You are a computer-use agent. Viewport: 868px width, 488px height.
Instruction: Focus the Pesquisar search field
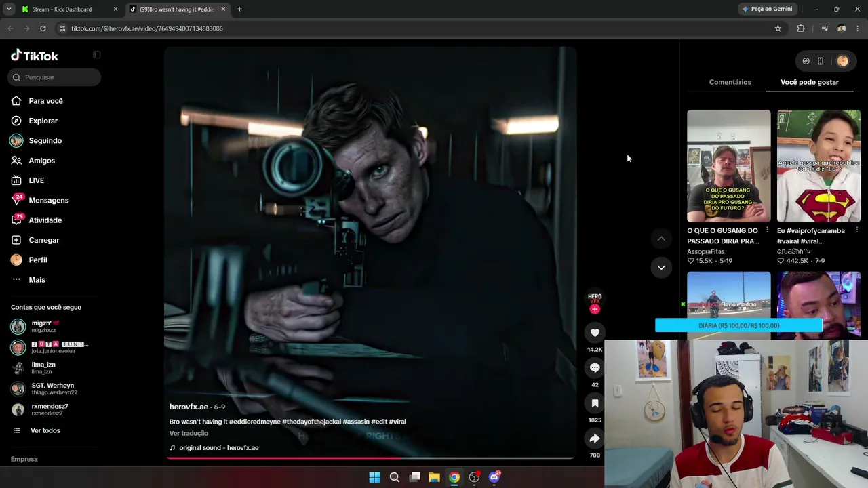tap(54, 77)
